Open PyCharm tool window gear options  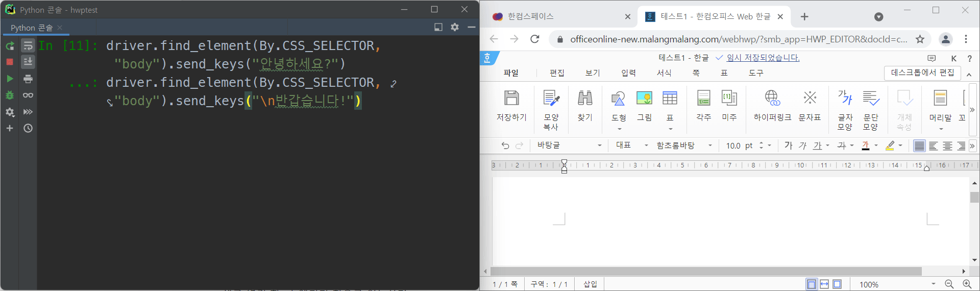point(455,27)
